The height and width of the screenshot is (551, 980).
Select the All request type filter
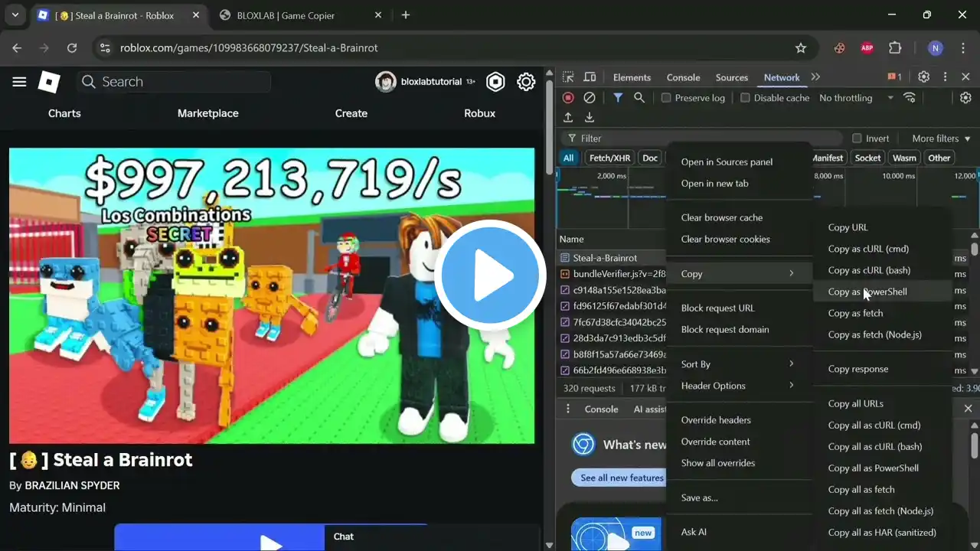(568, 158)
